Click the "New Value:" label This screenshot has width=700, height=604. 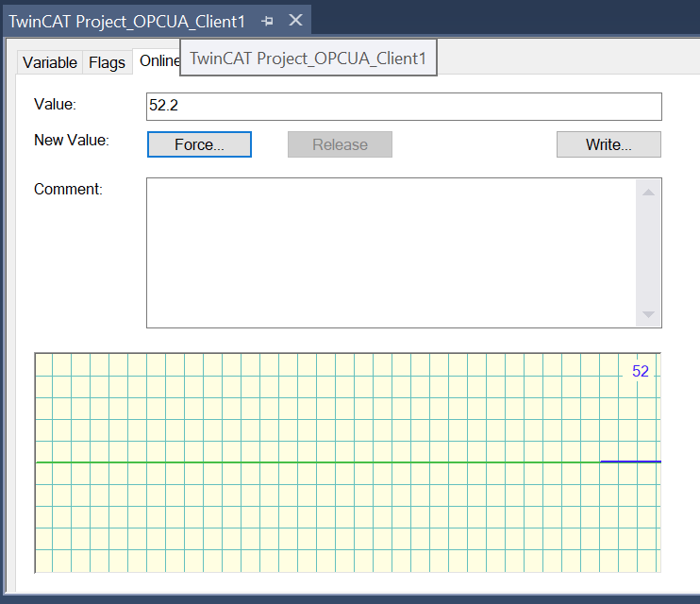click(x=72, y=140)
